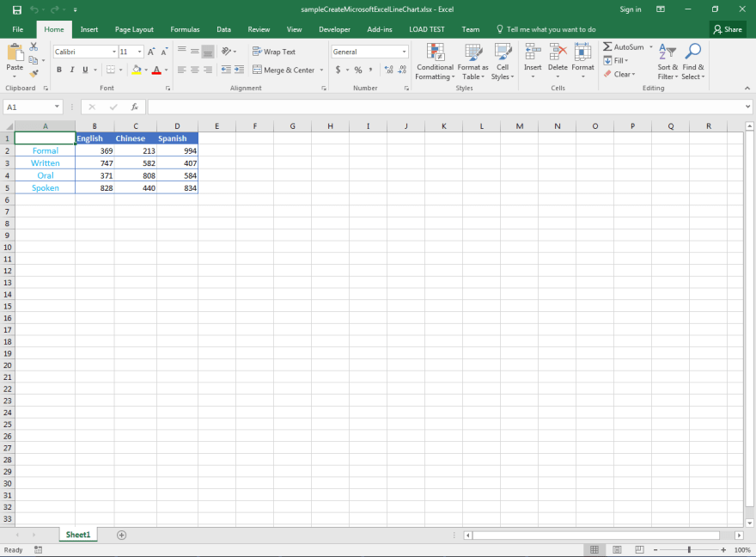Click the Borders icon
Viewport: 756px width, 557px height.
point(111,70)
